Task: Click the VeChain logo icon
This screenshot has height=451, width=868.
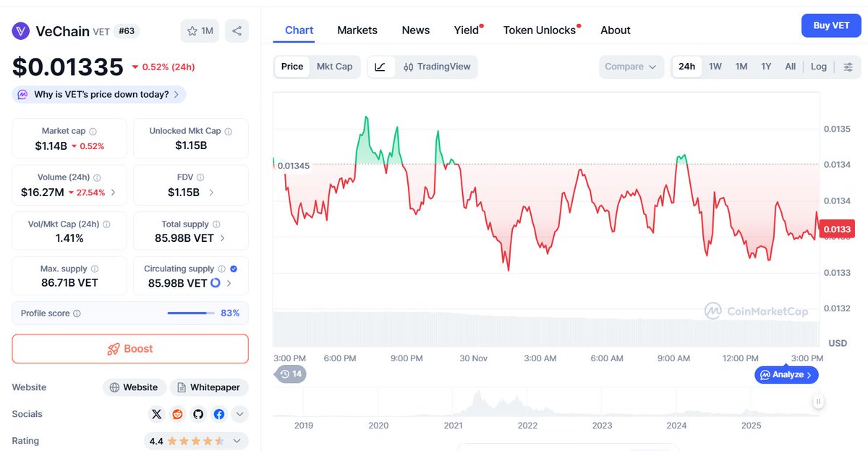Action: (21, 31)
